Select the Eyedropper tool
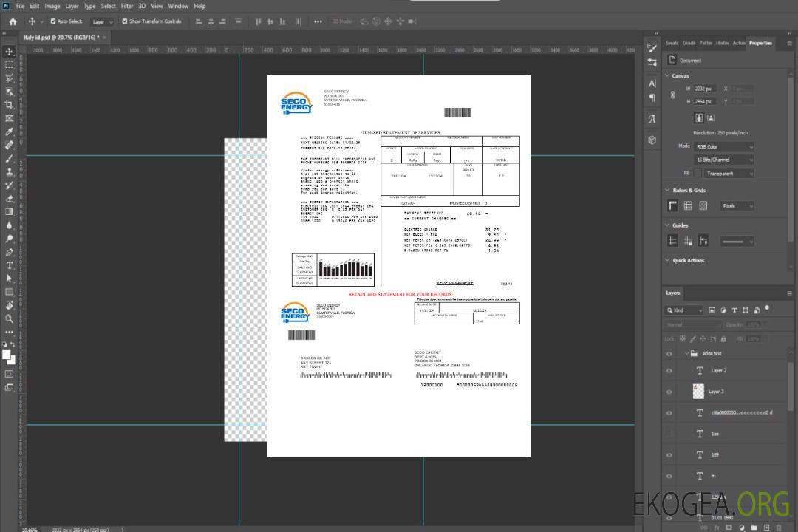 pyautogui.click(x=10, y=132)
